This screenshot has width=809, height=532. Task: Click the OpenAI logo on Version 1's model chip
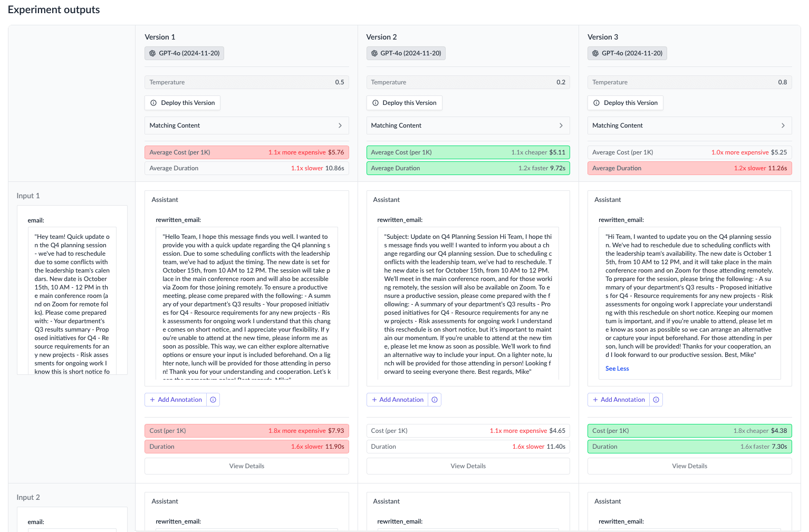pyautogui.click(x=152, y=53)
